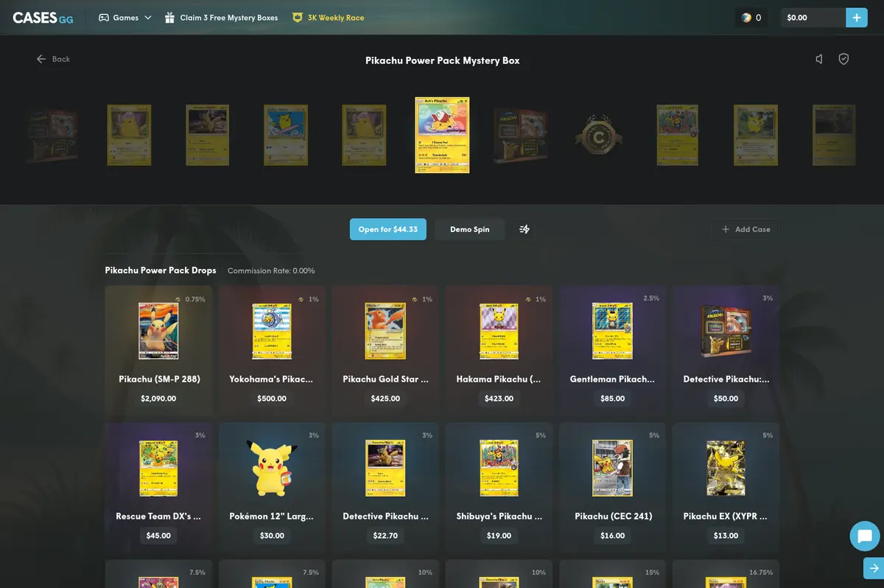The height and width of the screenshot is (588, 884).
Task: Select the Rescue Team DX's $45.00 card
Action: [159, 488]
